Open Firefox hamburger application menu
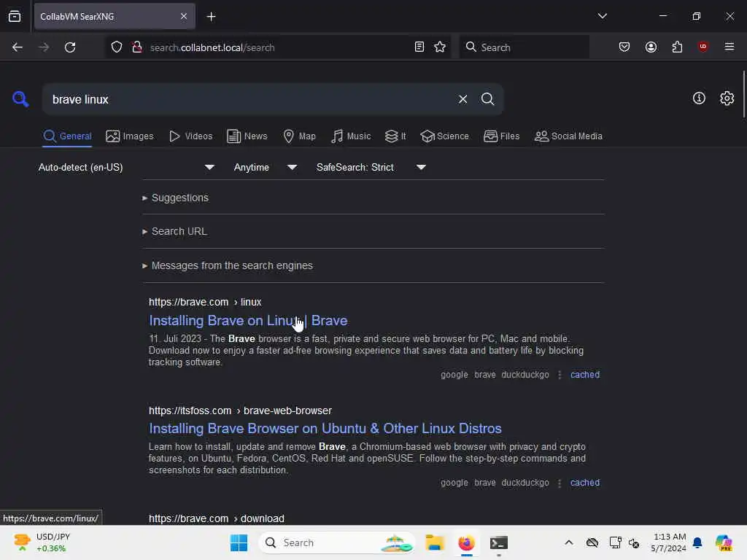The image size is (747, 560). point(729,47)
